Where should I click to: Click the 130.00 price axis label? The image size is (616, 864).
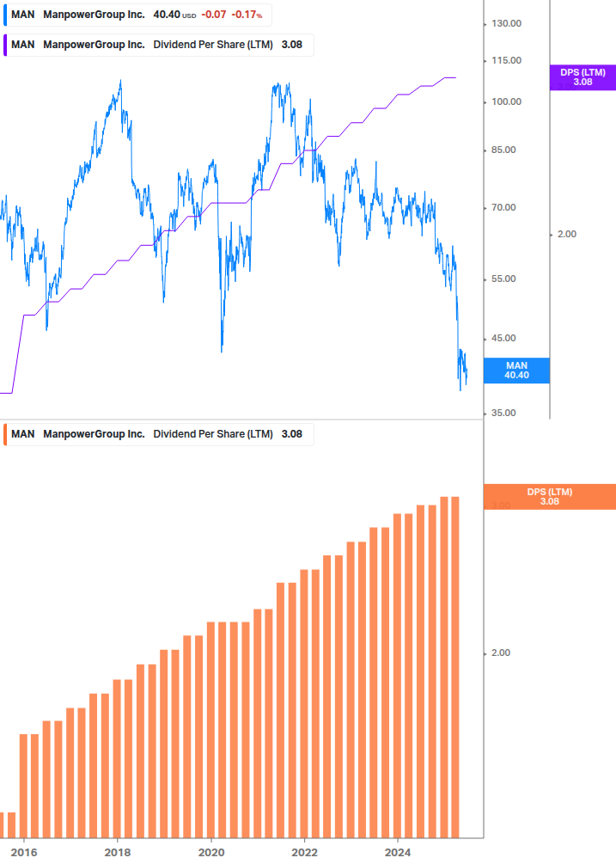506,24
